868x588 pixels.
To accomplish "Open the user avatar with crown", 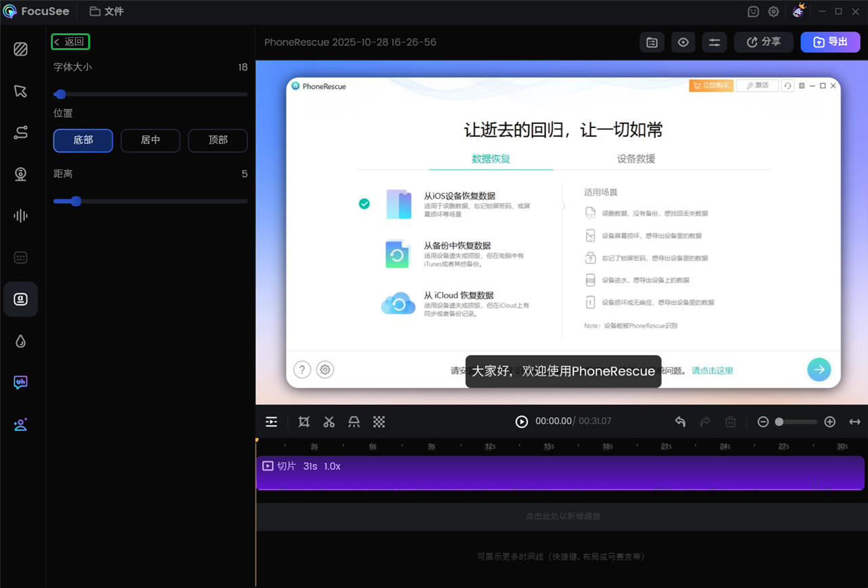I will pyautogui.click(x=798, y=11).
